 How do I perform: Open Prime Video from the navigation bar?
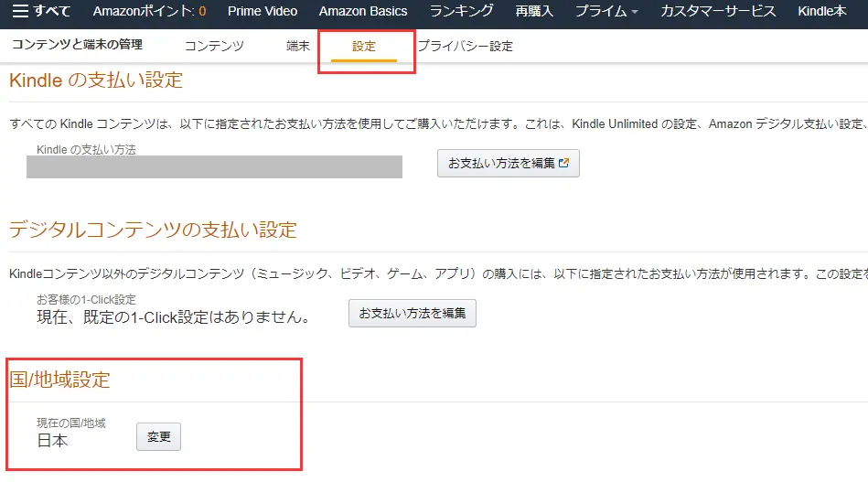tap(263, 11)
